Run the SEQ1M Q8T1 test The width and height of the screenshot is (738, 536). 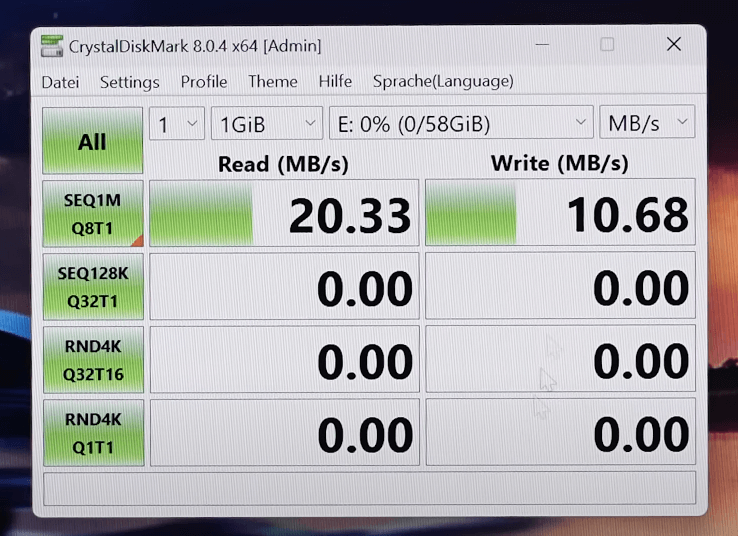point(92,214)
